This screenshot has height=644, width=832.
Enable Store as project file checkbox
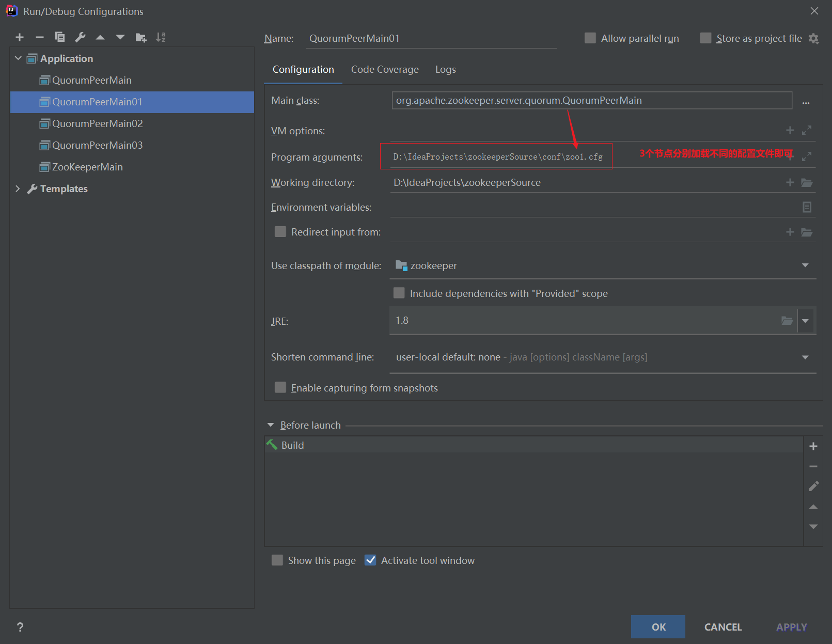pos(705,38)
